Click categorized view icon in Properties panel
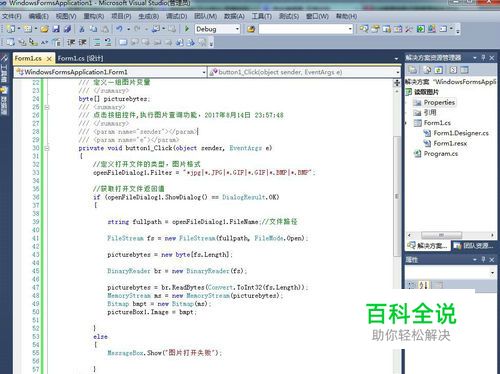The image size is (500, 374). 412,285
